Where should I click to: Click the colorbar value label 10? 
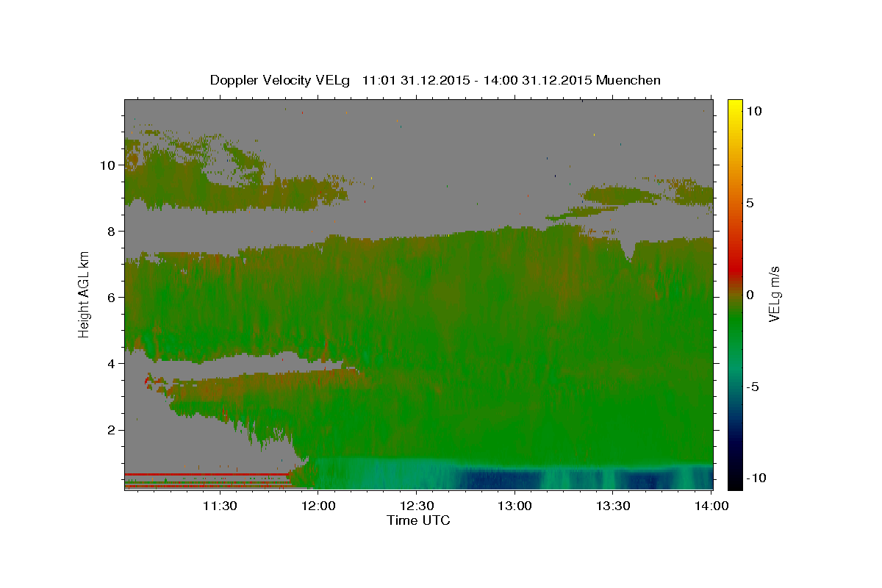point(754,111)
